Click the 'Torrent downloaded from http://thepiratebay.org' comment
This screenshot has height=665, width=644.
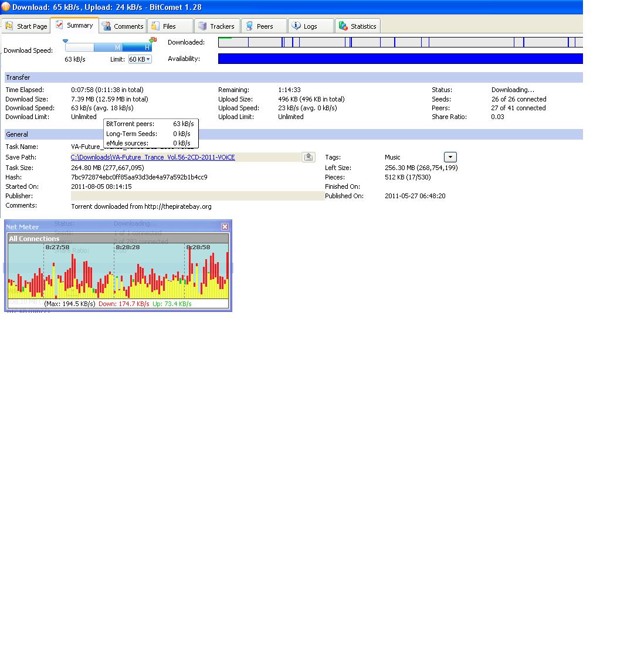pos(141,206)
